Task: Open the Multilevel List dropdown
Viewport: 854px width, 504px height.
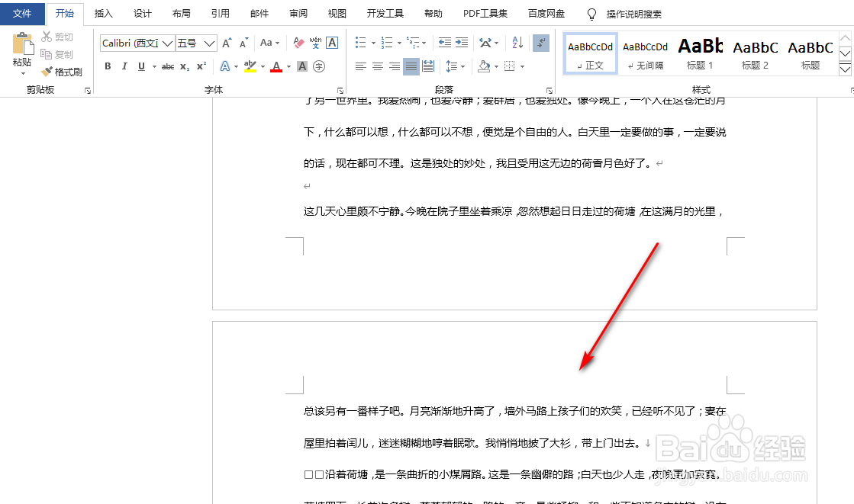Action: pyautogui.click(x=424, y=43)
